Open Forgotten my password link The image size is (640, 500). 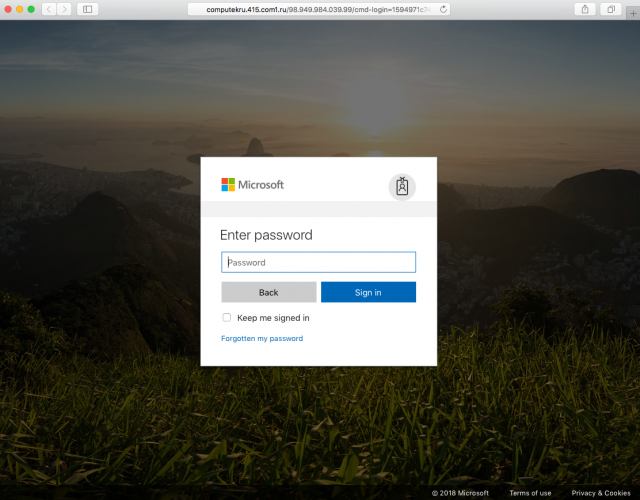coord(262,338)
